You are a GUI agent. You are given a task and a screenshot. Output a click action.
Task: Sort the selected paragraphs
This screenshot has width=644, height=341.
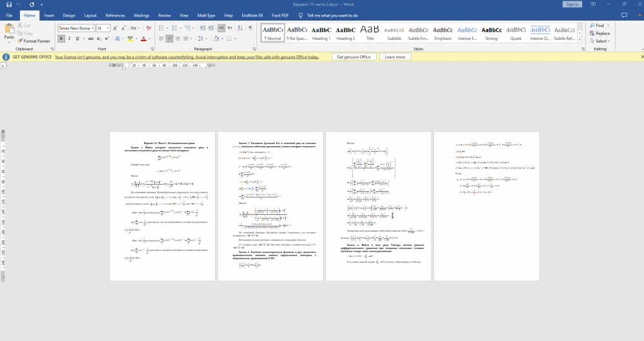[240, 28]
